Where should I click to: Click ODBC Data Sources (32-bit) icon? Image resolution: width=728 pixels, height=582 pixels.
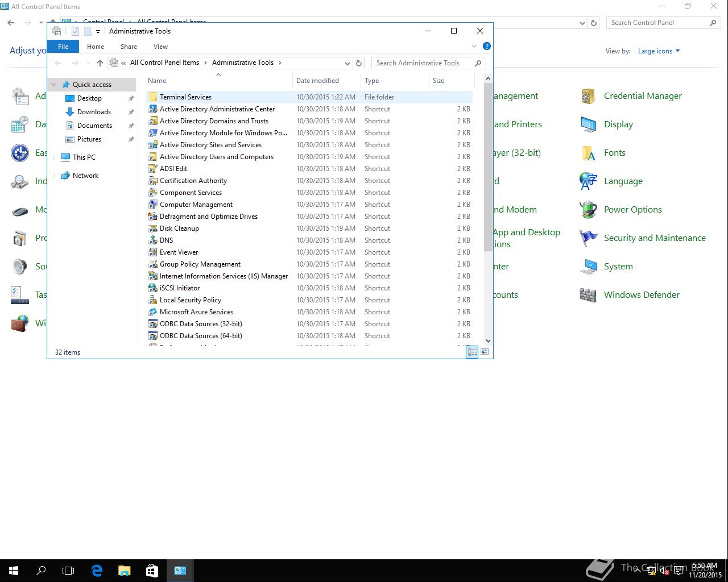click(x=152, y=324)
